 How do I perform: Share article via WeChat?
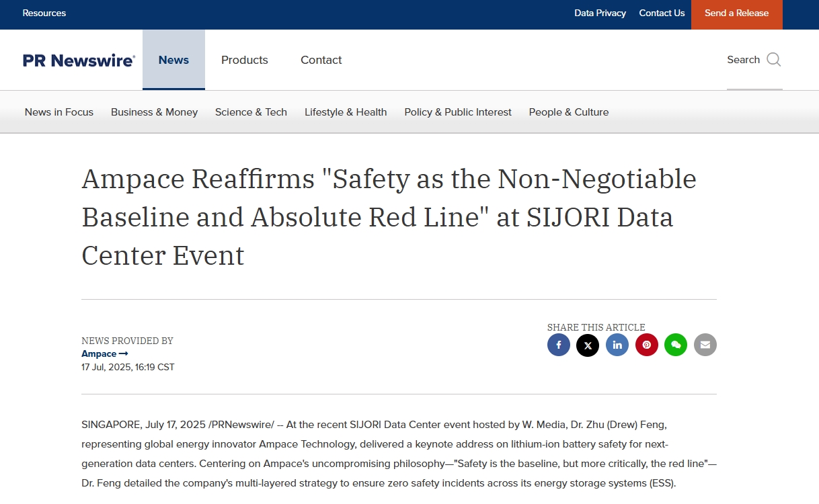tap(676, 345)
